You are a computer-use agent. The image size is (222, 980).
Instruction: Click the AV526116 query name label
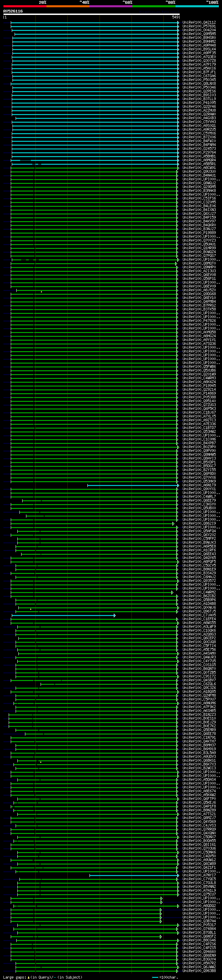pyautogui.click(x=13, y=11)
